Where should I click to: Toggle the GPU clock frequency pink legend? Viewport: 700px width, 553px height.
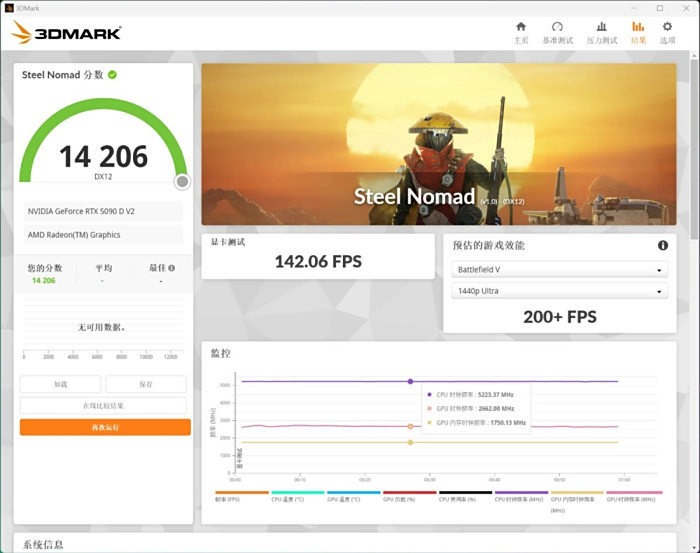point(634,496)
